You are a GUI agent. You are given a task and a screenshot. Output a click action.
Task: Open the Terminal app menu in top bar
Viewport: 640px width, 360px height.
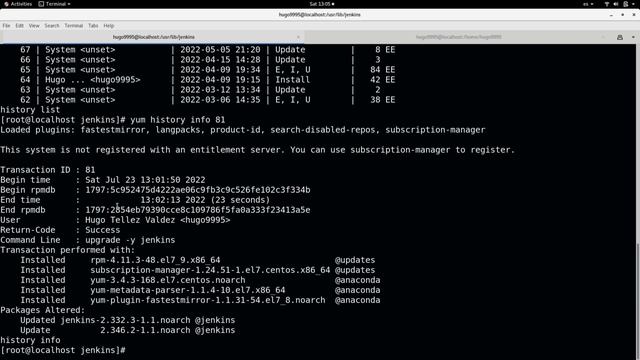pos(54,4)
